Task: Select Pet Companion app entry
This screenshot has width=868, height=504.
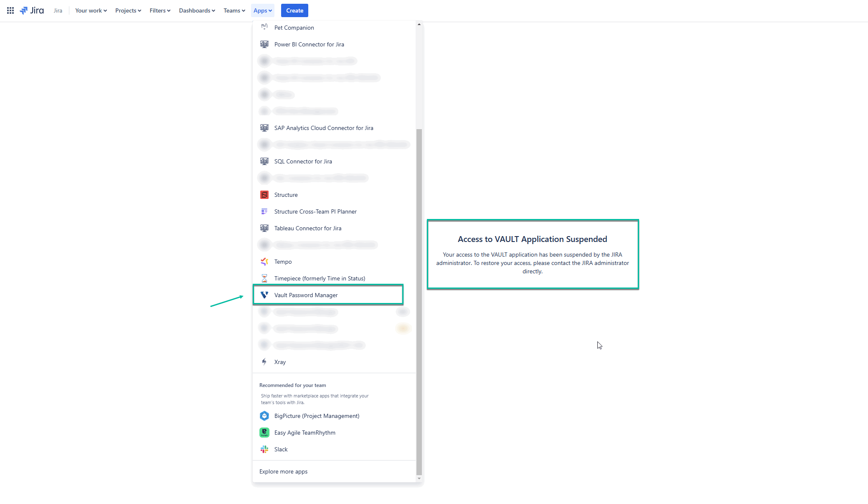Action: coord(294,28)
